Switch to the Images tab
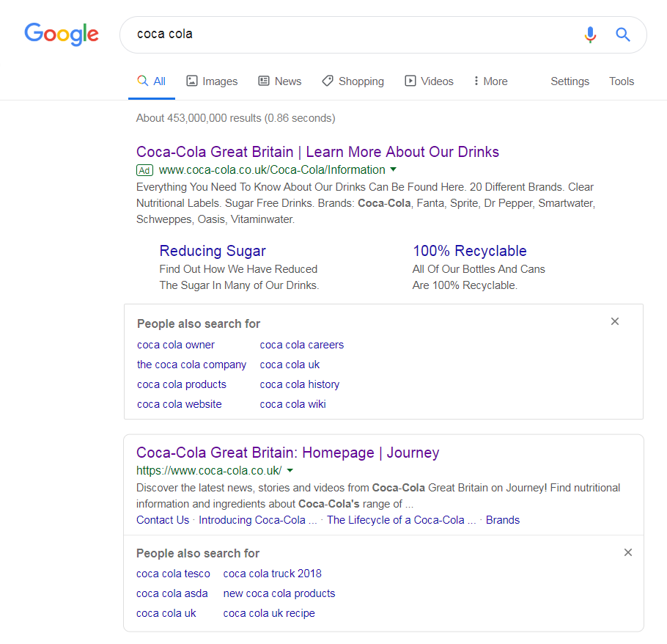This screenshot has width=667, height=644. click(212, 81)
